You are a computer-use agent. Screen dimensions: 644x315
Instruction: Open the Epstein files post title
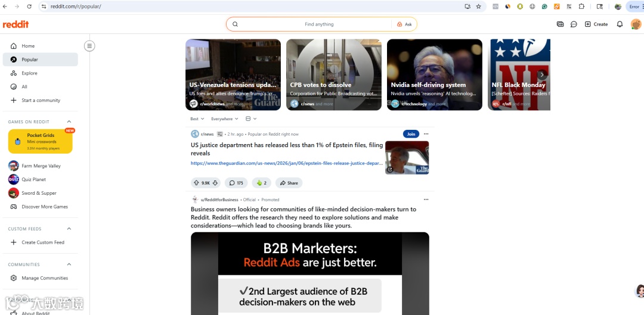click(287, 149)
